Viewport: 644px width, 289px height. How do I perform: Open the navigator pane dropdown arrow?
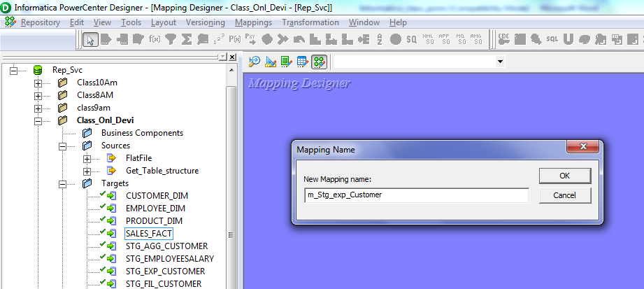pyautogui.click(x=222, y=57)
